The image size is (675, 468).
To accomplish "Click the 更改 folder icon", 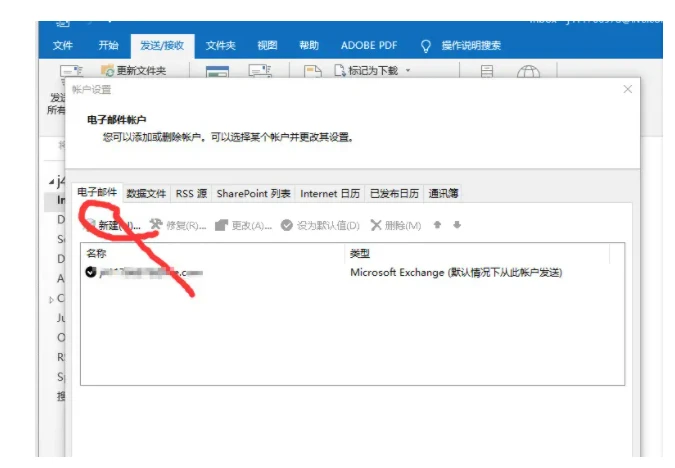I will [x=221, y=225].
